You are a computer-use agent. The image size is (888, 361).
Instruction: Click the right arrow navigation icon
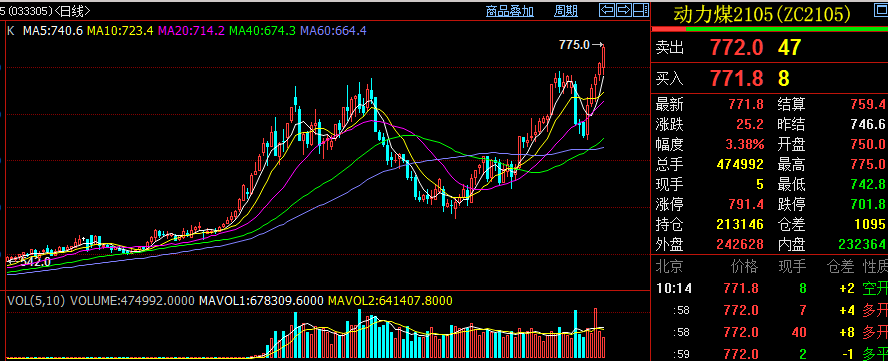click(x=624, y=10)
